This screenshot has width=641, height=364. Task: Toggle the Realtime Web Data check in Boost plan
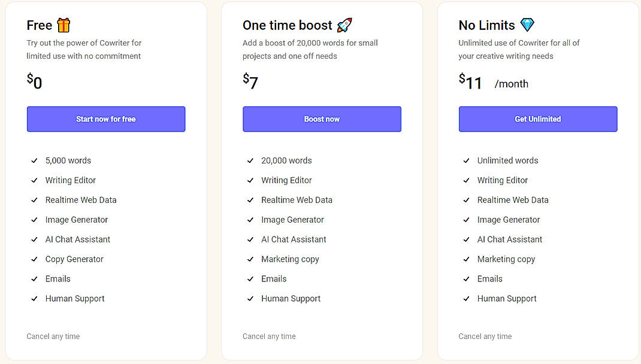[250, 200]
